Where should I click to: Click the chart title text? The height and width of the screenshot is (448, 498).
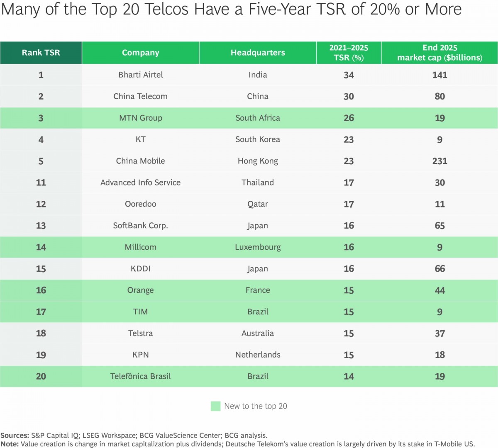[x=231, y=9]
